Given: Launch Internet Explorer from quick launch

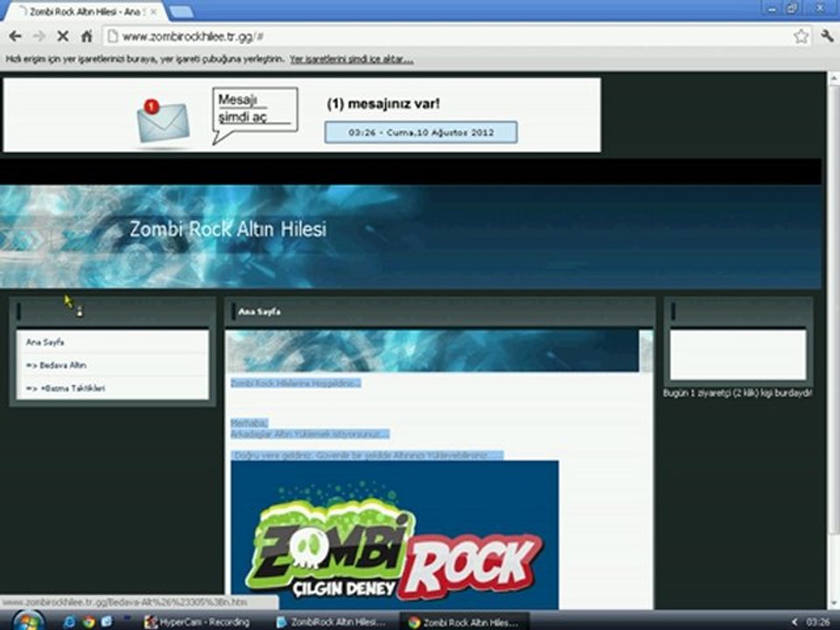Looking at the screenshot, I should tap(70, 622).
